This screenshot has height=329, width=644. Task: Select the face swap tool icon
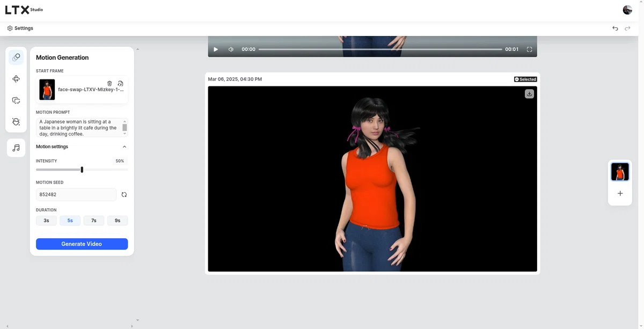pos(16,122)
